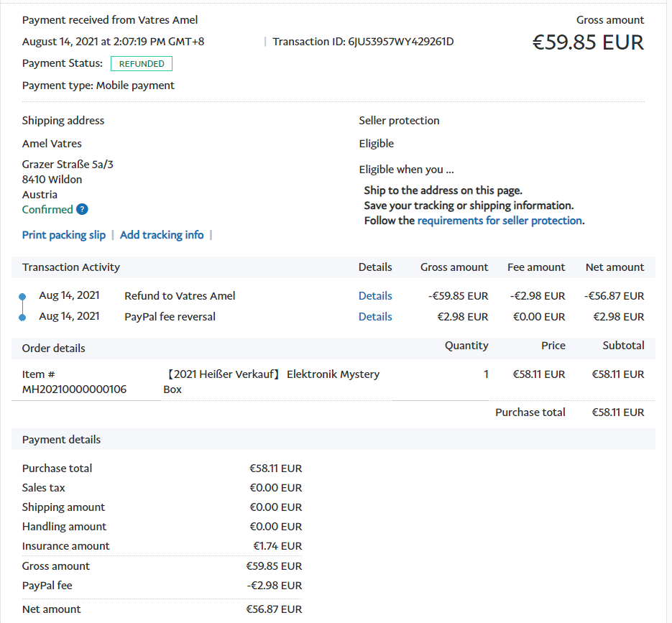
Task: Open requirements for seller protection link
Action: pos(500,221)
